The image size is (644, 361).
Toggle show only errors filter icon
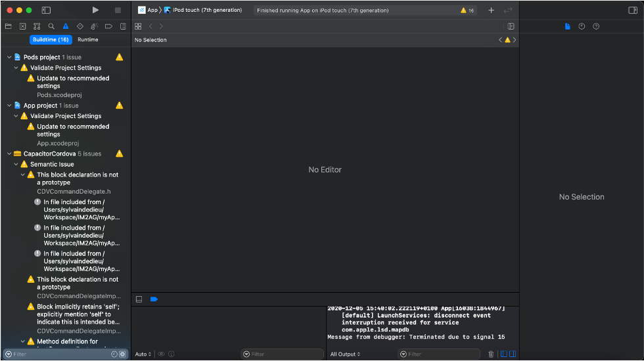(122, 354)
